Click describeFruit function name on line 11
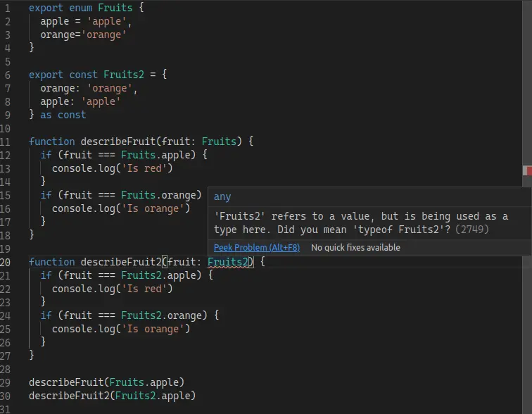The image size is (532, 414). tap(118, 142)
